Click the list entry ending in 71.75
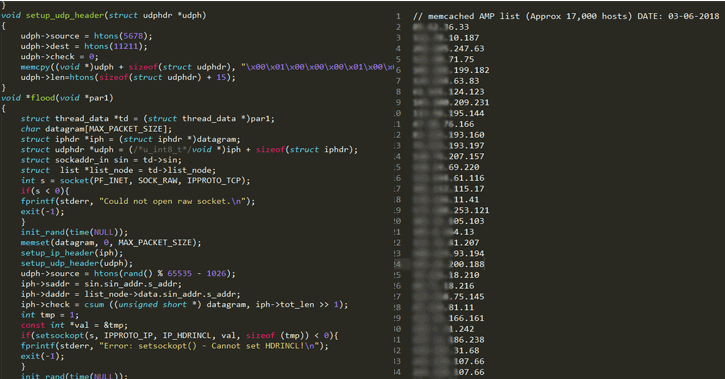Image resolution: width=725 pixels, height=379 pixels. (x=443, y=59)
